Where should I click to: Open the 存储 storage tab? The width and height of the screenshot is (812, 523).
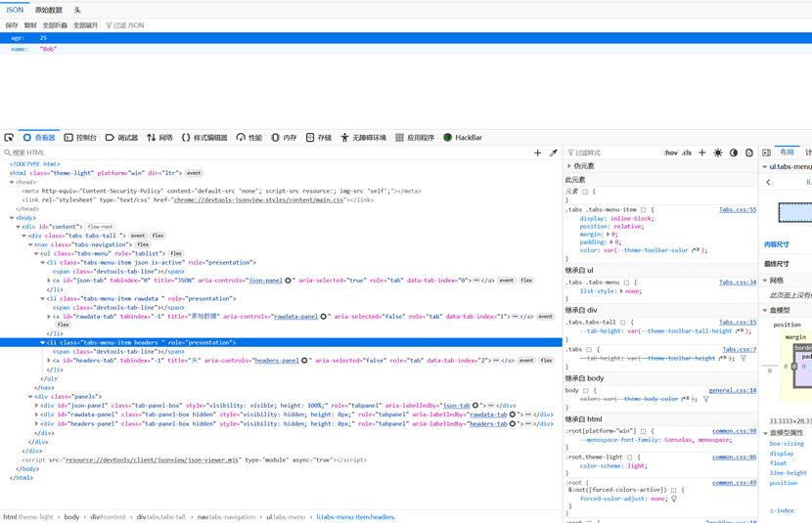319,138
